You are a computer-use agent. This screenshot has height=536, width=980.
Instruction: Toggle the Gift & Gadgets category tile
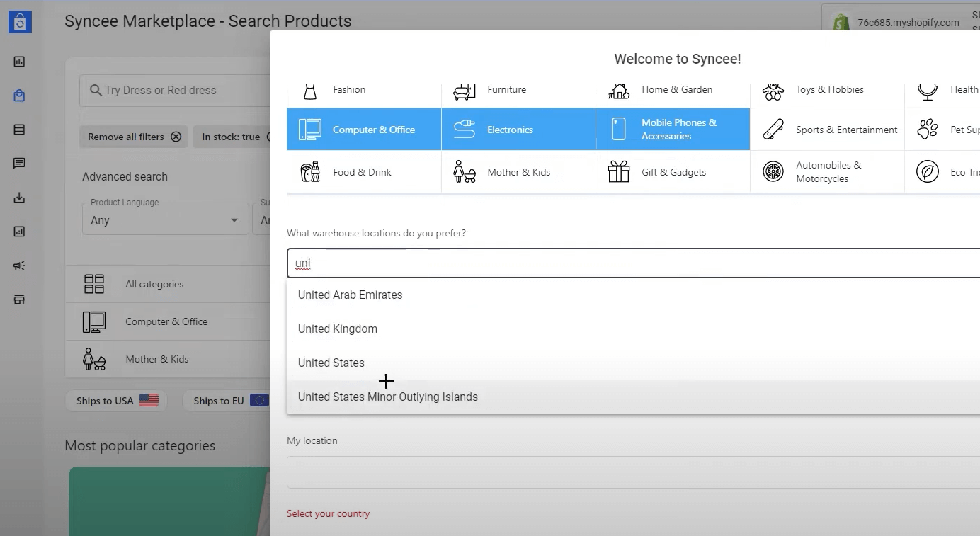[x=673, y=172]
